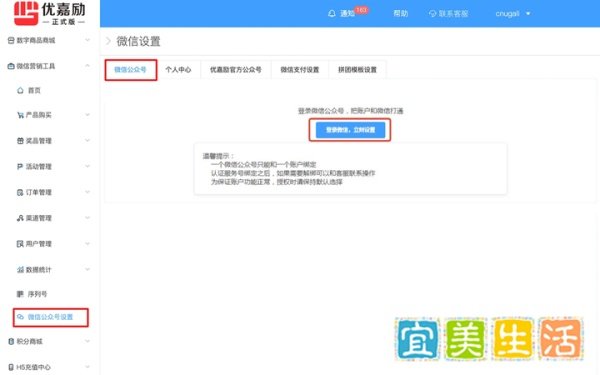Expand the 积分商城 menu chevron

click(87, 341)
